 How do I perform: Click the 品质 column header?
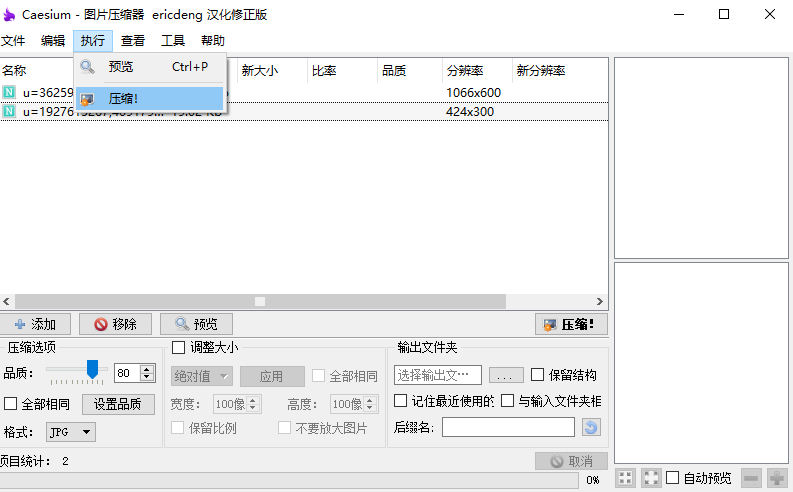click(410, 70)
